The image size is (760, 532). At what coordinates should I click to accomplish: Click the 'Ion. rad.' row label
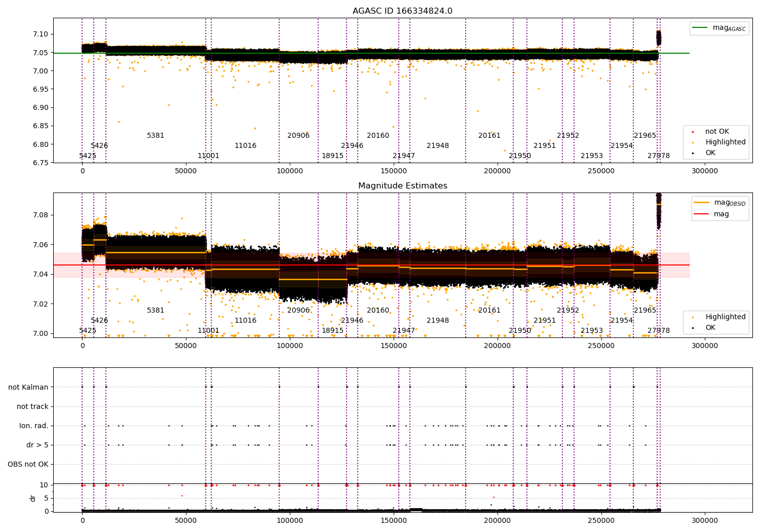tap(34, 426)
